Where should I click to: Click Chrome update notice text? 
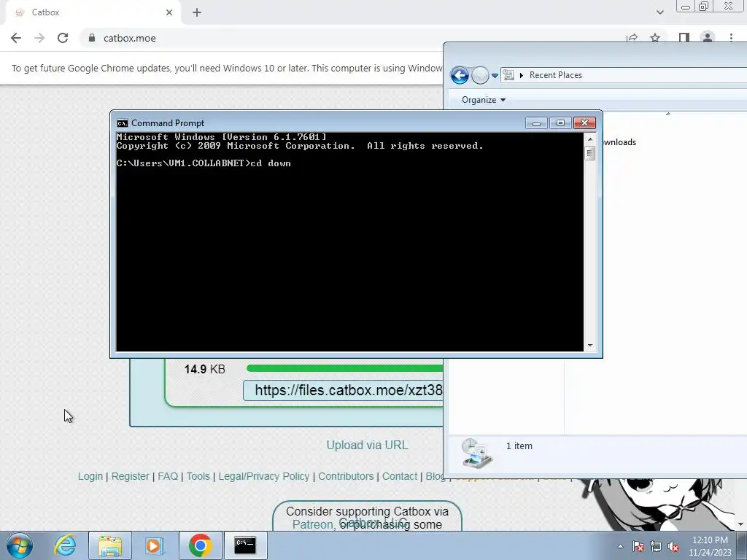tap(228, 68)
